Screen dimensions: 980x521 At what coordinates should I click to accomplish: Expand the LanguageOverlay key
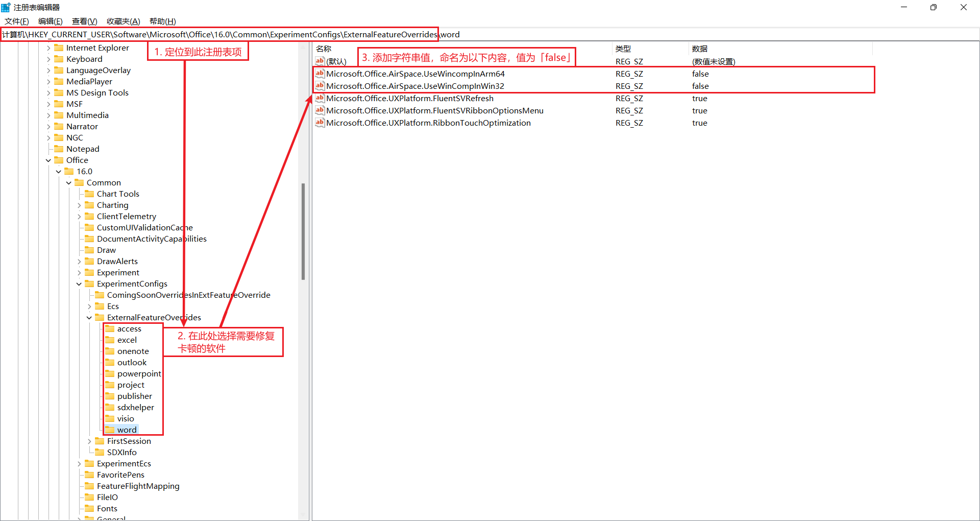[x=48, y=70]
